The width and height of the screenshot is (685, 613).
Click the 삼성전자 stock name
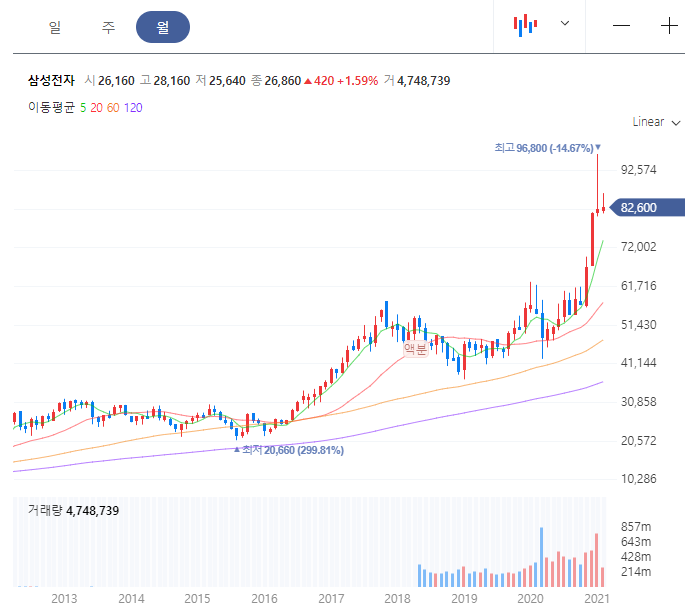[x=51, y=80]
